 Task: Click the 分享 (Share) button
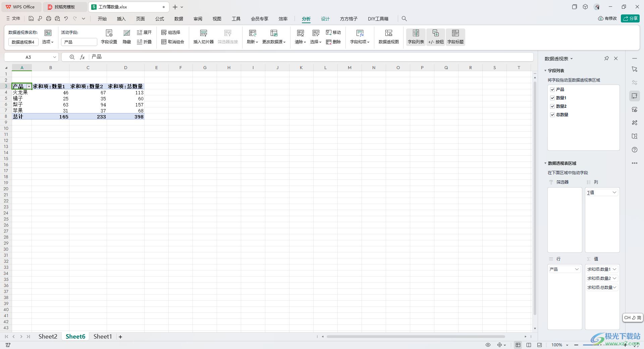(630, 18)
